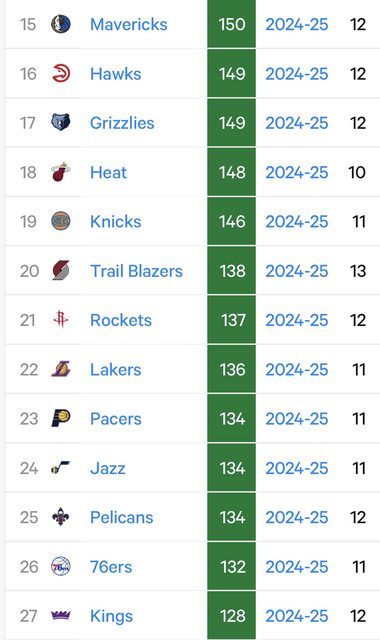Click the Pacers team logo
The width and height of the screenshot is (380, 640).
[61, 418]
